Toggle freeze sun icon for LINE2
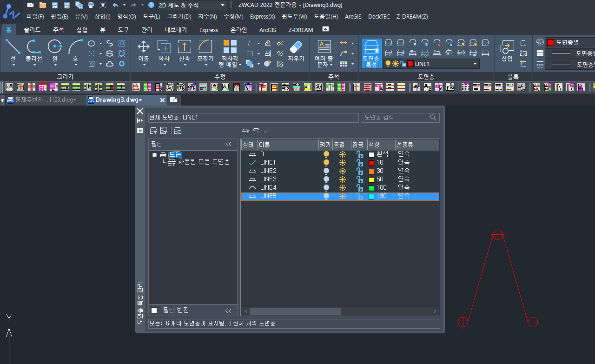 pyautogui.click(x=343, y=171)
